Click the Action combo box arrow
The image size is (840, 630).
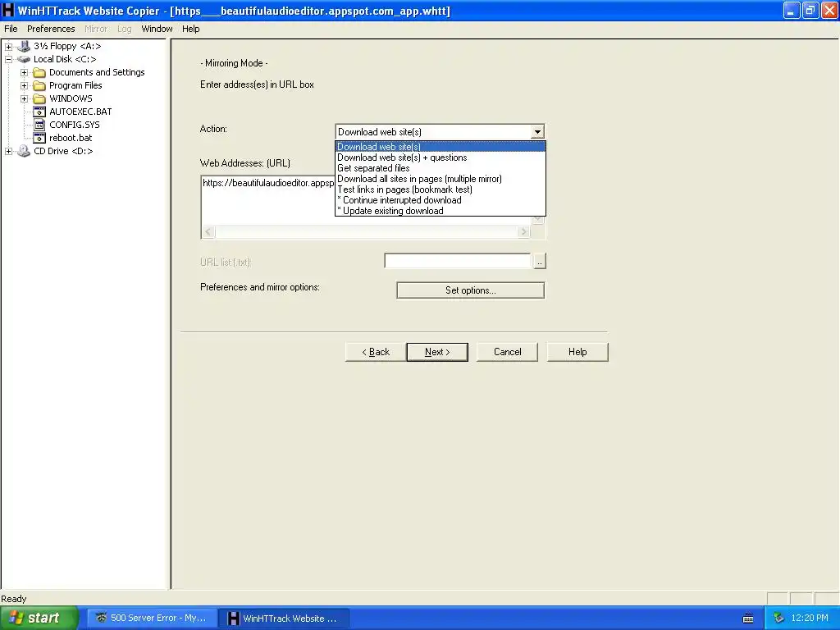click(x=537, y=132)
